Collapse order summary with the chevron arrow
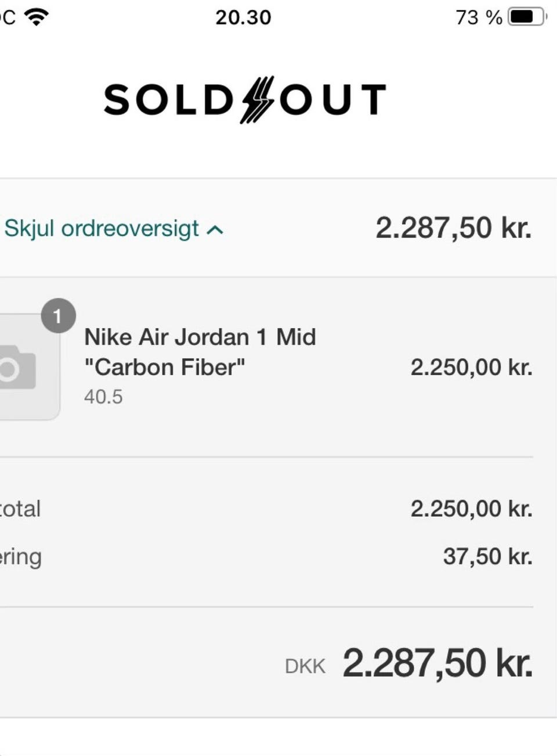This screenshot has height=756, width=557. click(x=215, y=230)
